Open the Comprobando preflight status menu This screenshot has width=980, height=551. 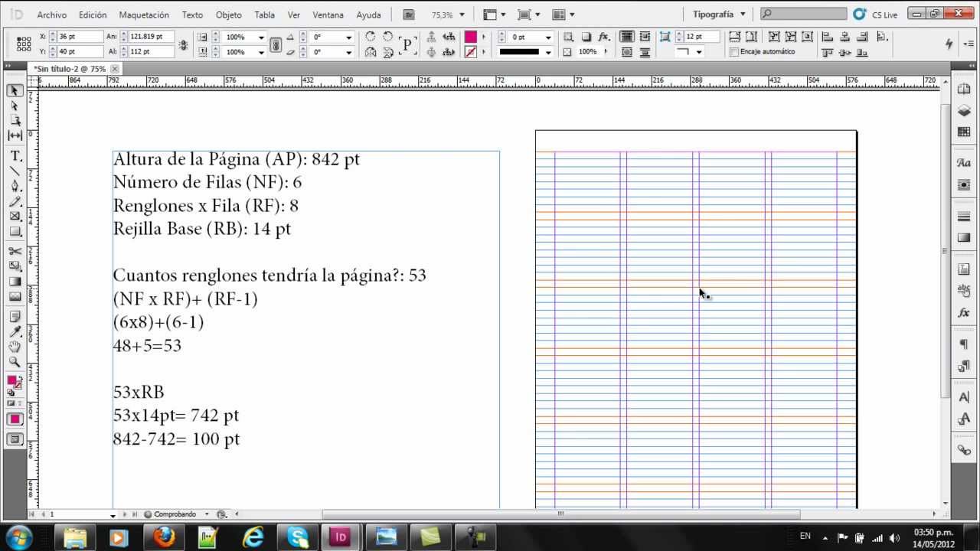[x=207, y=514]
